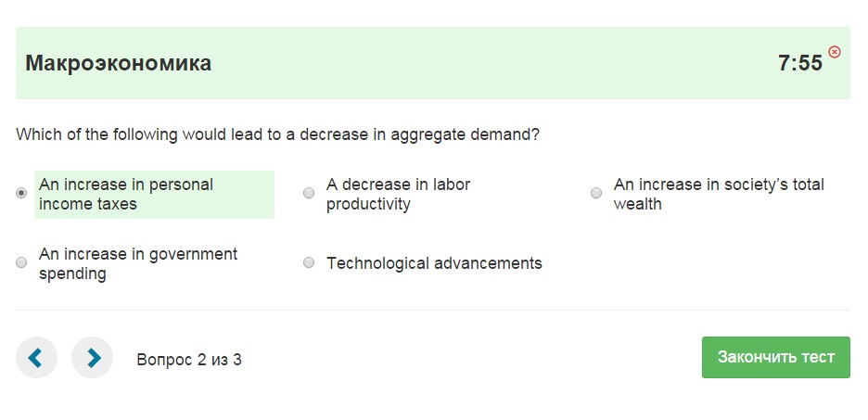Click the 7:55 countdown timer
This screenshot has width=868, height=420.
800,63
